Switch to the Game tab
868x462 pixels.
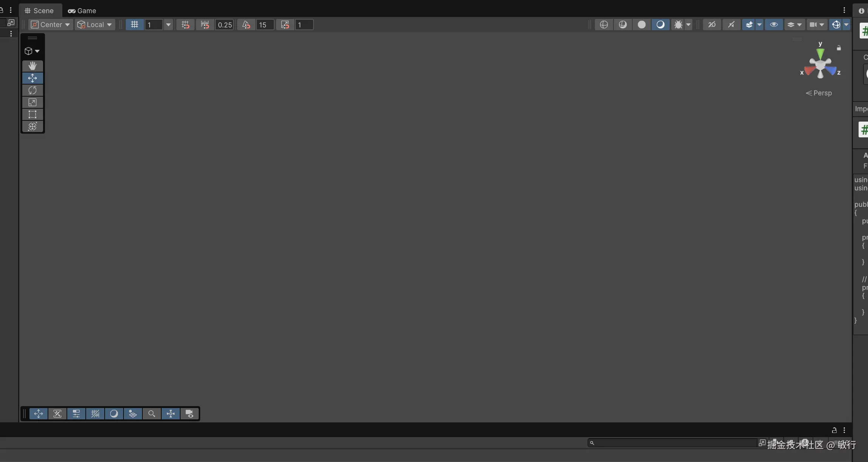tap(82, 11)
